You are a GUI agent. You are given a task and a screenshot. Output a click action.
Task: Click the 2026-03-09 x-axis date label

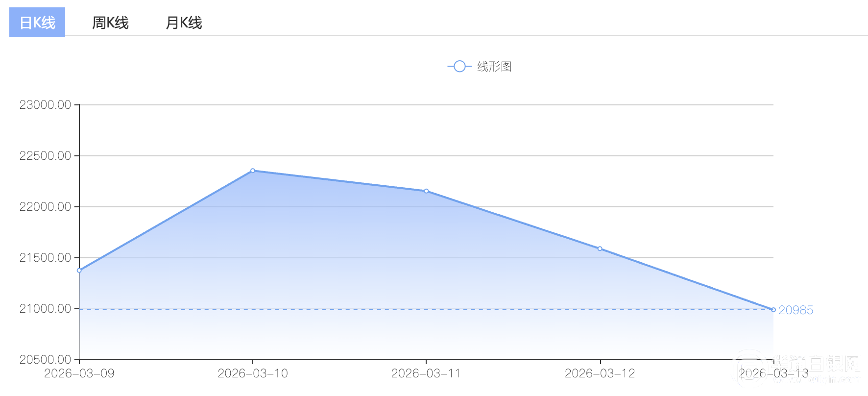click(x=79, y=373)
